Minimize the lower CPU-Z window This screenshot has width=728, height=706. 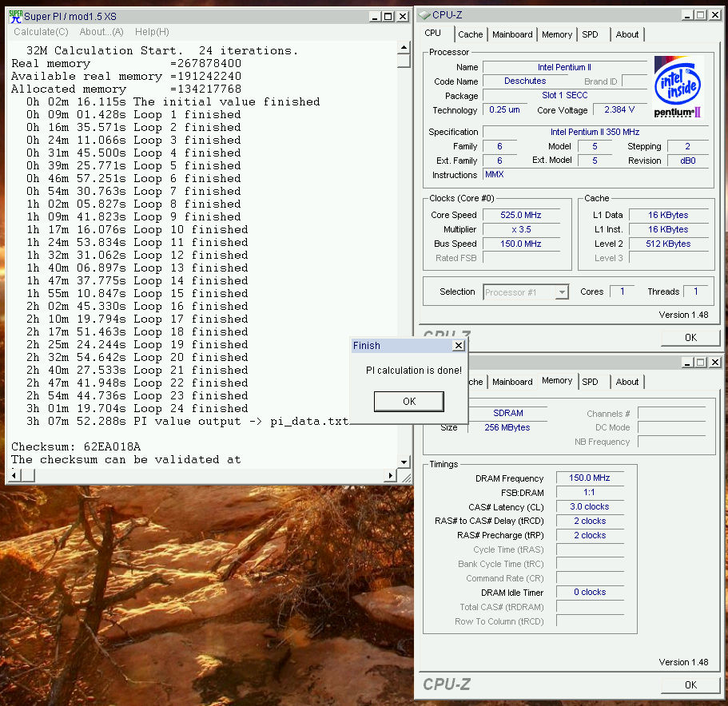point(687,363)
